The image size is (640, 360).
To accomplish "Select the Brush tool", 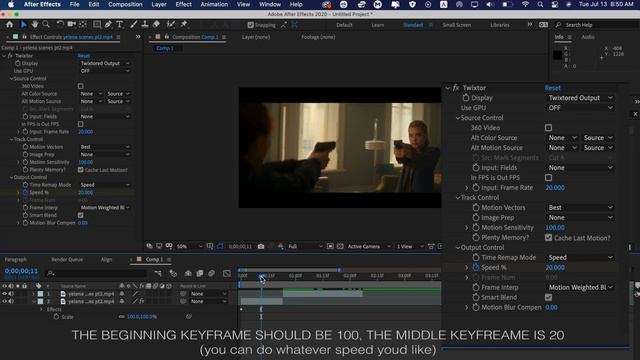I will coord(133,24).
